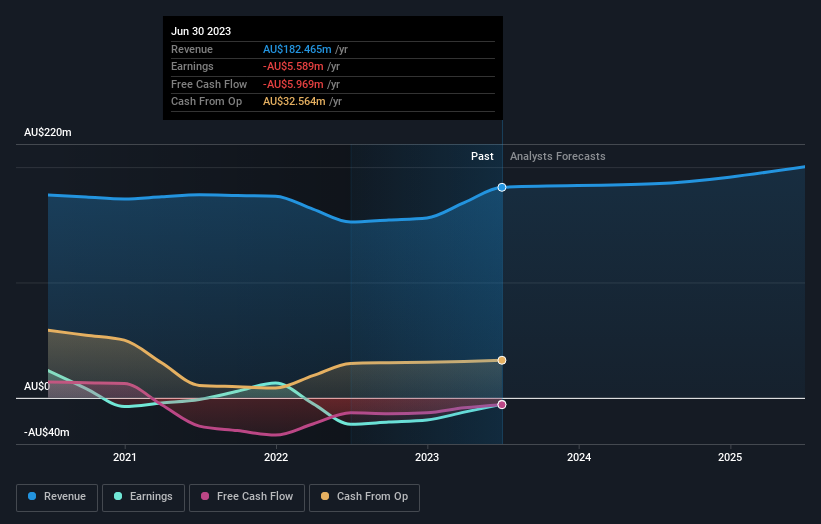
Task: Click the AU$220m y-axis label
Action: coord(48,132)
